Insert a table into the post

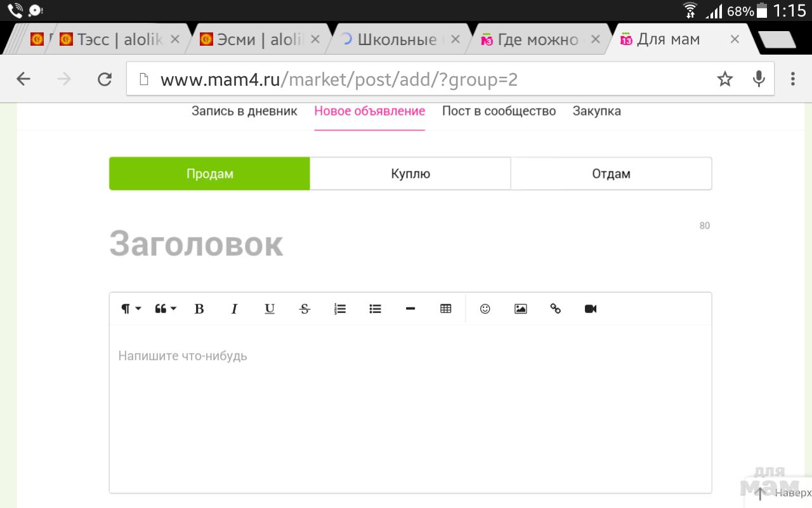point(445,309)
